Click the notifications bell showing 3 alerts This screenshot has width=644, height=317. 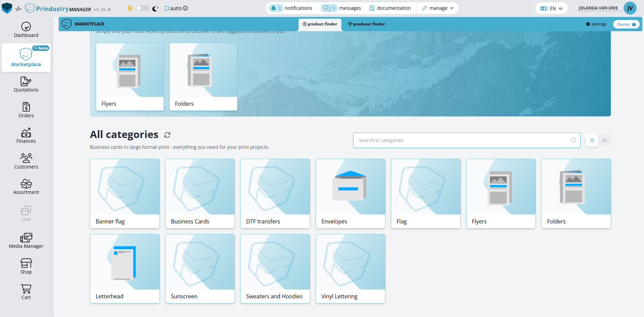pyautogui.click(x=291, y=8)
